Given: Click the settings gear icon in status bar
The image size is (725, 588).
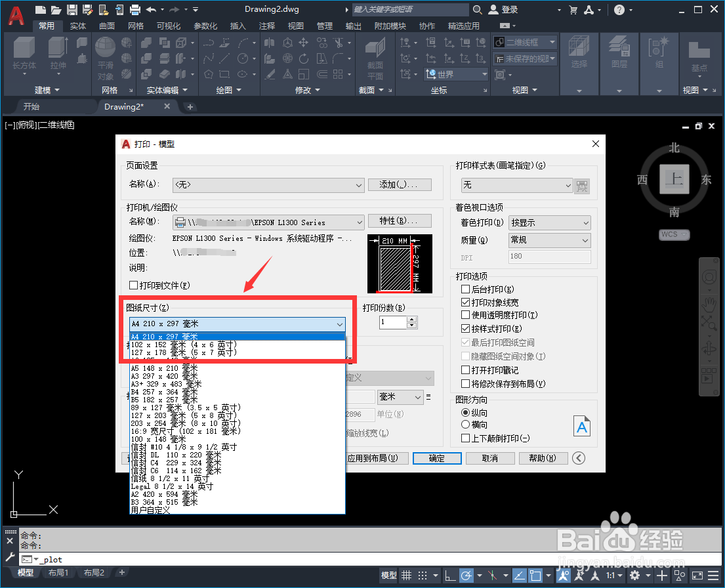Looking at the screenshot, I should coord(635,575).
